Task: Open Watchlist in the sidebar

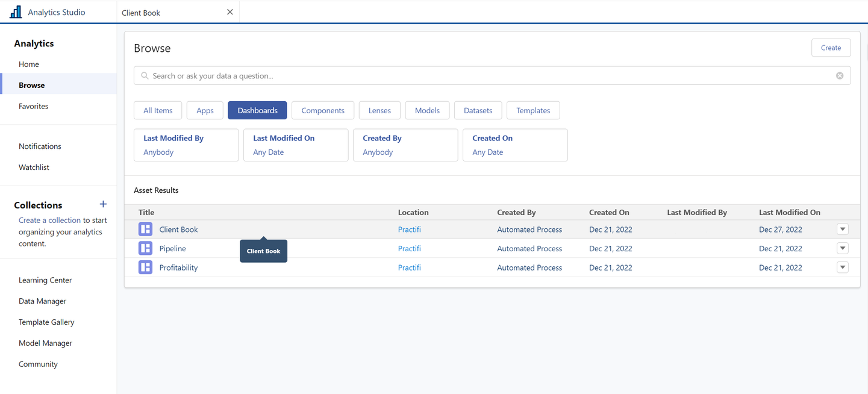Action: 34,167
